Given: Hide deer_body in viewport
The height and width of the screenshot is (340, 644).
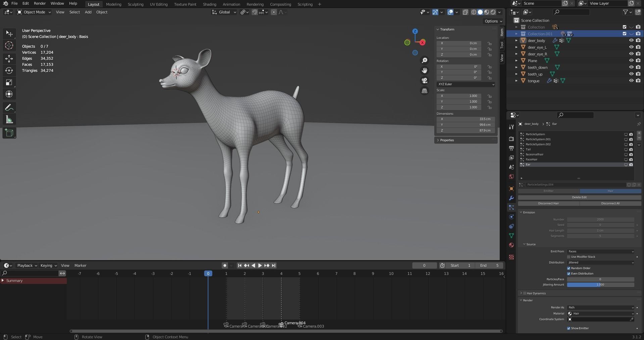Looking at the screenshot, I should (x=631, y=41).
